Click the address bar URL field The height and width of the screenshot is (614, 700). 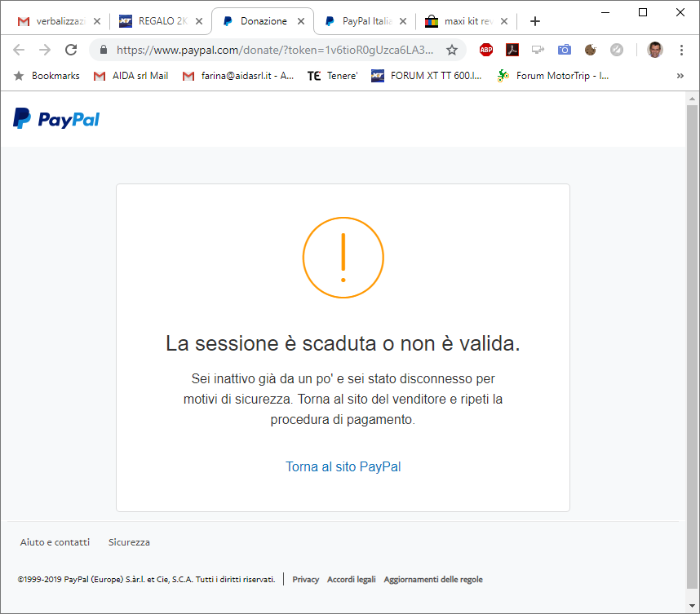(x=274, y=50)
